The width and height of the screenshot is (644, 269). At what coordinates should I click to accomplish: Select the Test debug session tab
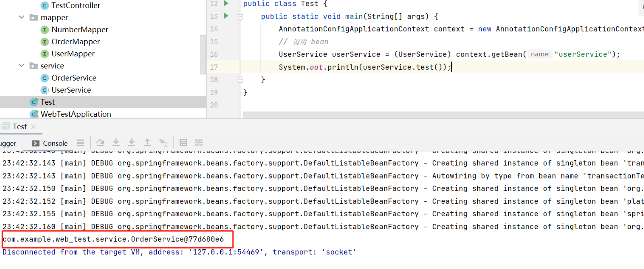pyautogui.click(x=19, y=127)
